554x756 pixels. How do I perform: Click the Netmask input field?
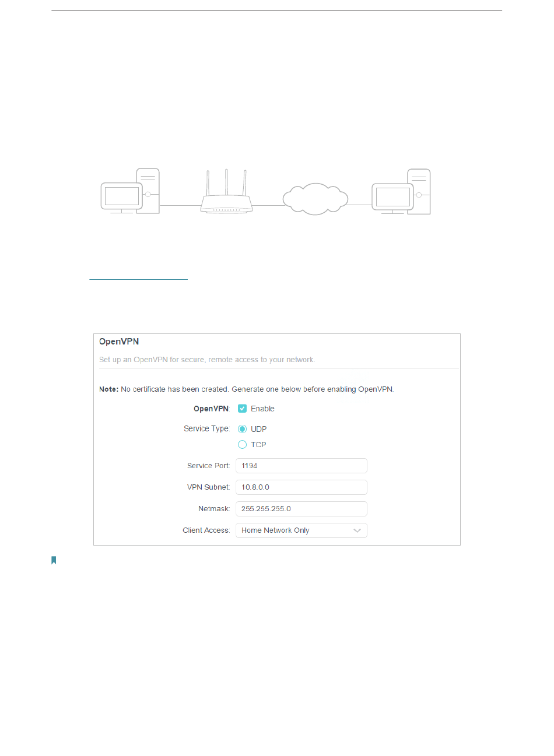click(301, 509)
